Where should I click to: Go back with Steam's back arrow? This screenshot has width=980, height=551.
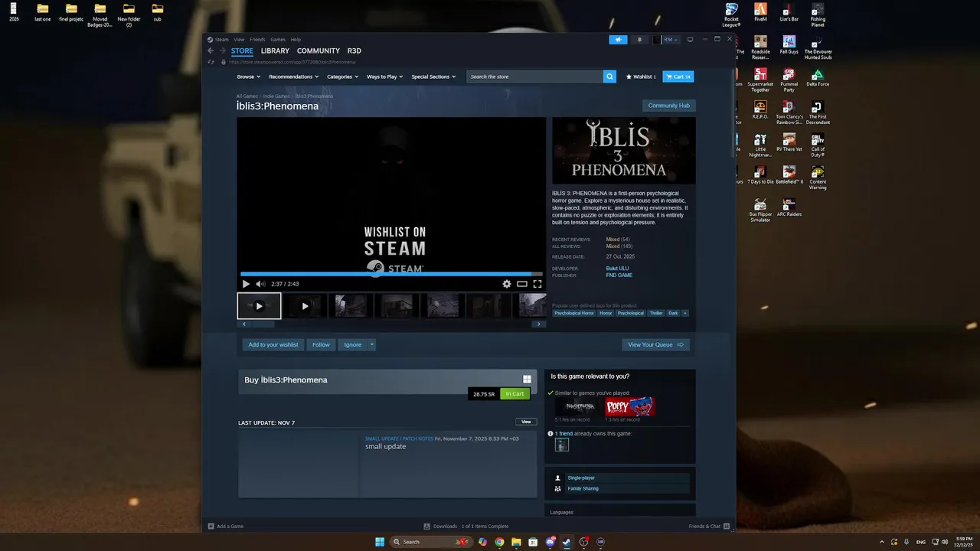pyautogui.click(x=211, y=51)
